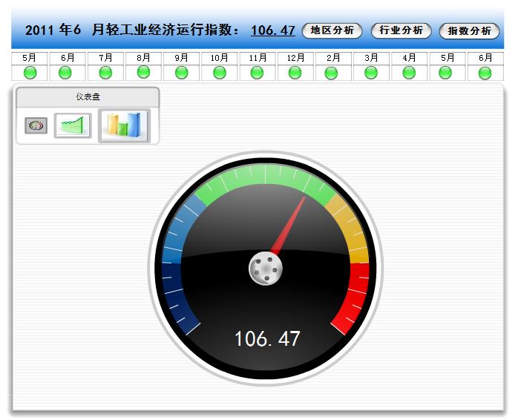The height and width of the screenshot is (420, 521).
Task: Select the gauge dashboard view icon
Action: tap(36, 125)
